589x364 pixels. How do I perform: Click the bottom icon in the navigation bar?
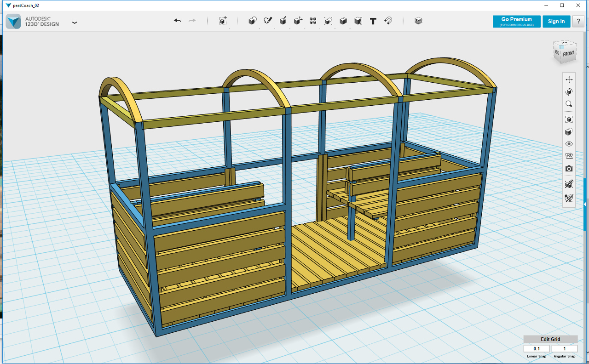point(569,198)
